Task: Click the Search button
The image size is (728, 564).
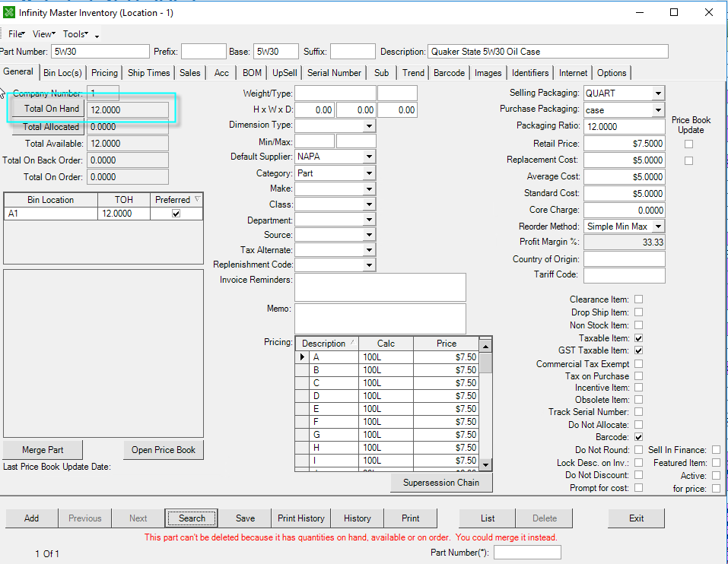Action: [192, 518]
